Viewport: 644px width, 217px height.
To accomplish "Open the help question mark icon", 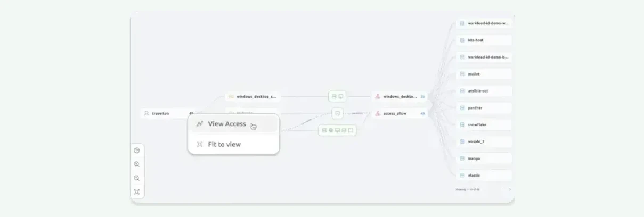I will [x=137, y=151].
